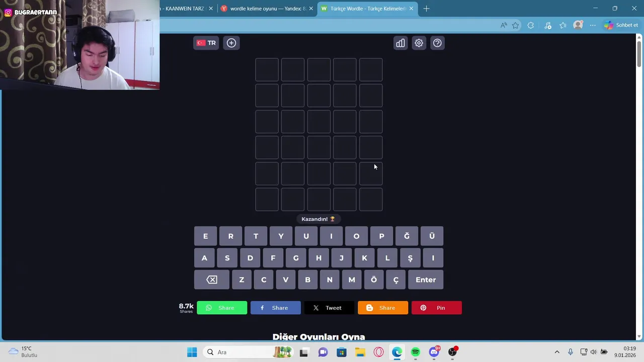Click the microphone tray icon

(x=570, y=352)
